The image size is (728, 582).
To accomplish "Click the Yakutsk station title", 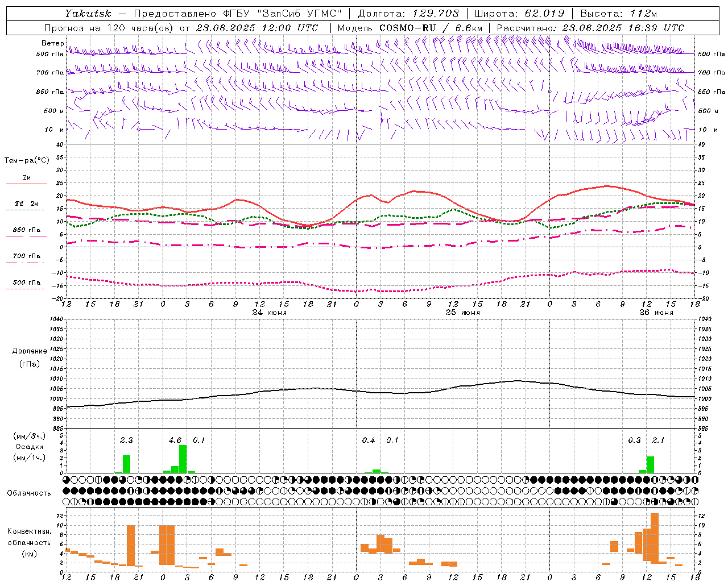I will [88, 14].
